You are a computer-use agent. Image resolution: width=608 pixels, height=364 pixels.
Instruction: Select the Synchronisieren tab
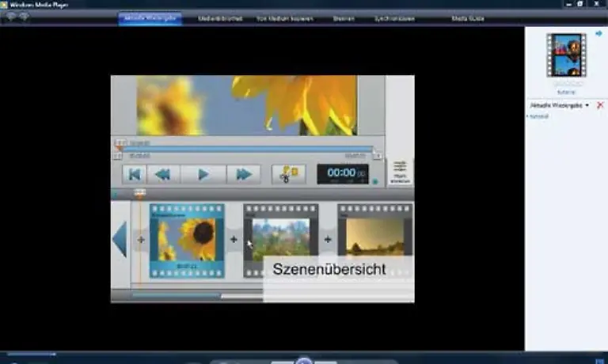pos(395,18)
